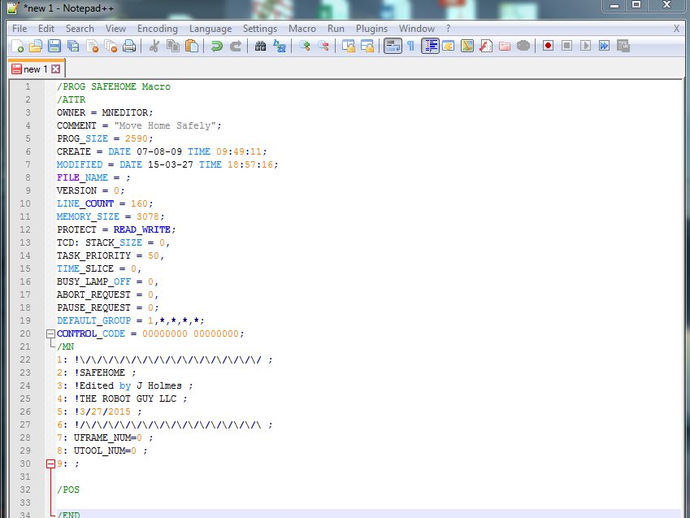The width and height of the screenshot is (690, 518).
Task: Click the Redo arrow icon
Action: (236, 46)
